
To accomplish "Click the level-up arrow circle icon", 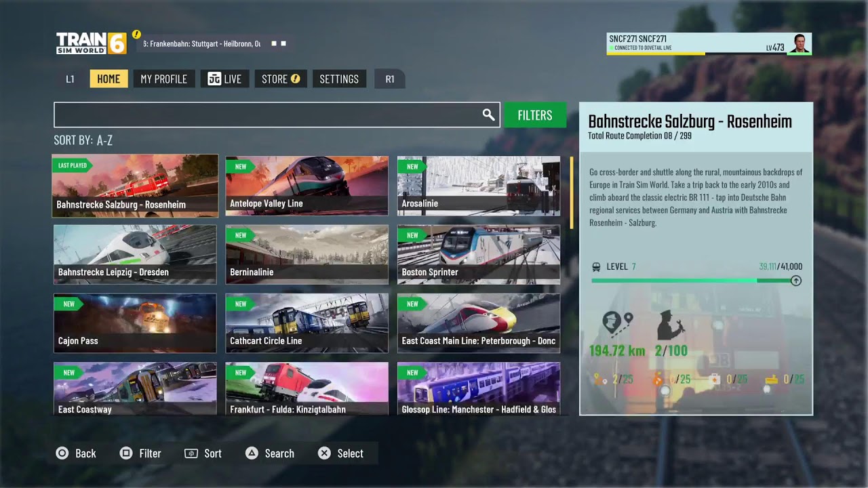I will coord(796,281).
